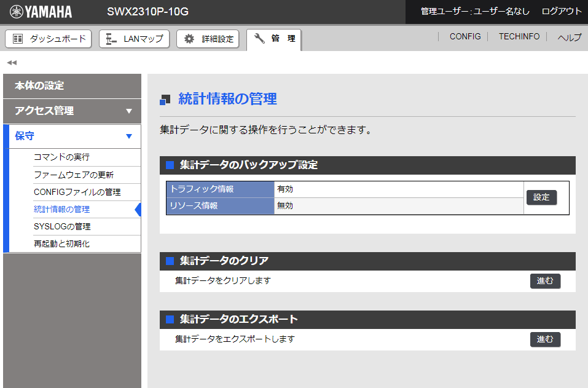Collapse the 保守 section

tap(72, 136)
